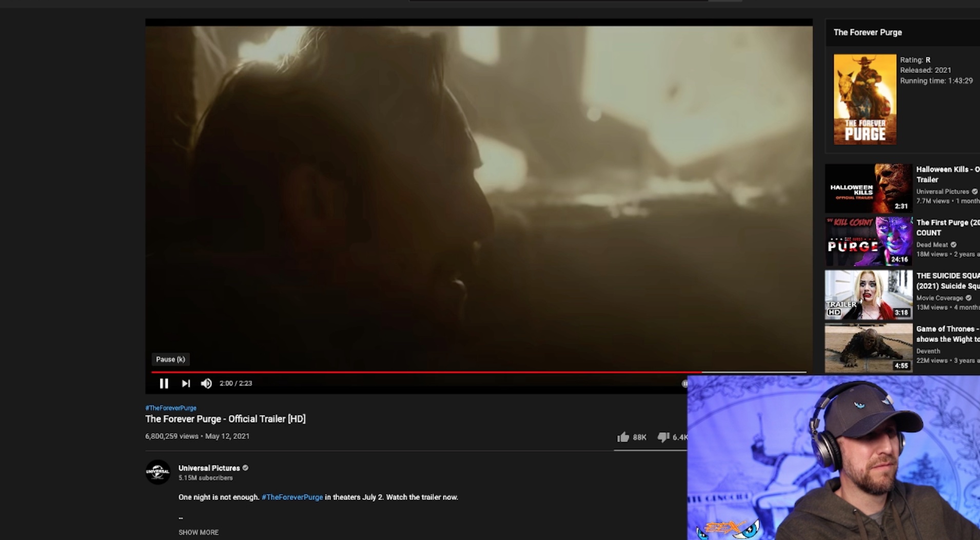The width and height of the screenshot is (980, 540).
Task: Open The First Purge Kill Count thumbnail
Action: point(868,241)
